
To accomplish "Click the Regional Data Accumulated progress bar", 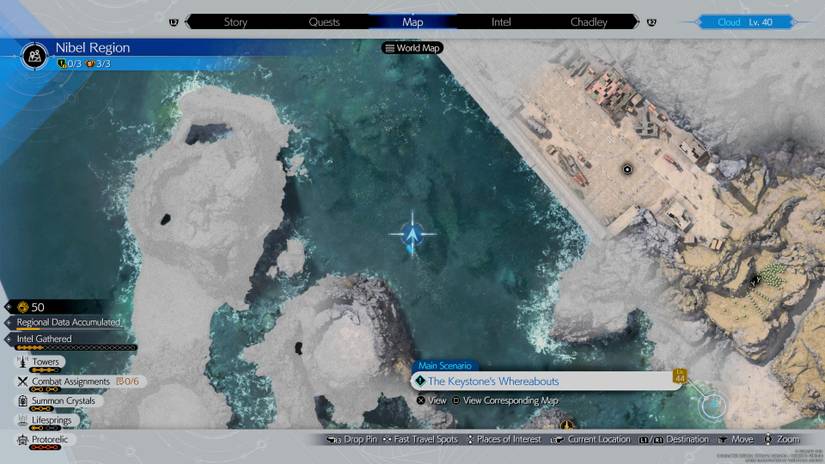I will 68,323.
